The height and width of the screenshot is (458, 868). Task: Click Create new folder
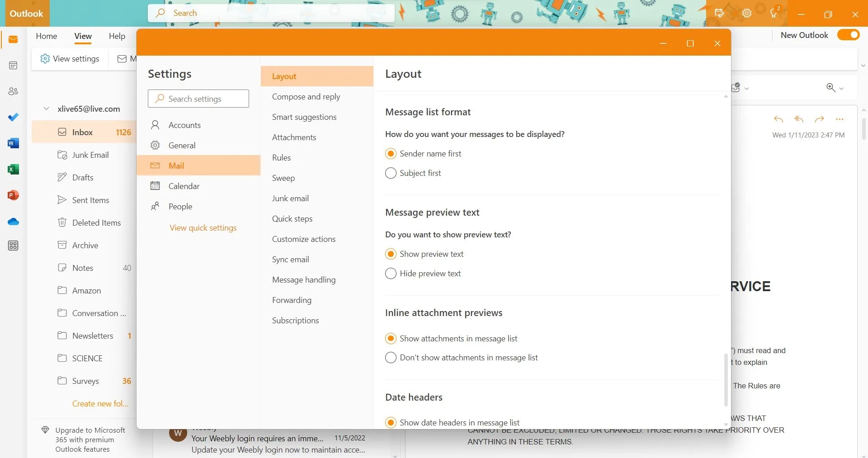point(100,403)
